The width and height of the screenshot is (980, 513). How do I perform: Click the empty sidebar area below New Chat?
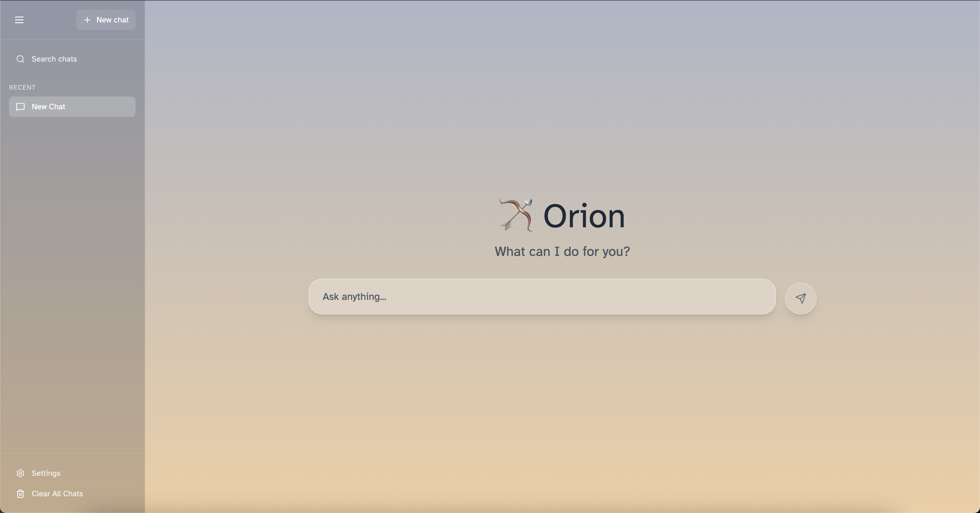[x=72, y=266]
